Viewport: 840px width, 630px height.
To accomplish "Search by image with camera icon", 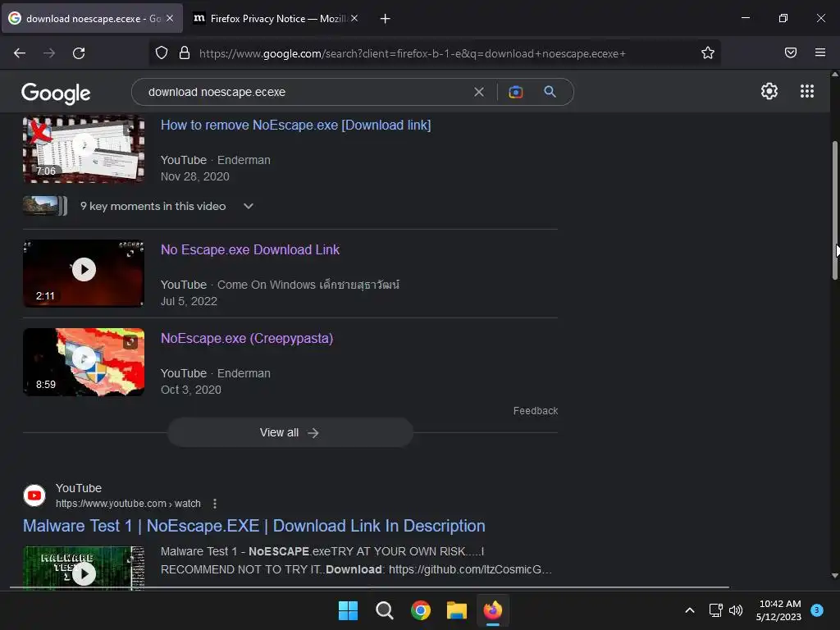I will [x=515, y=92].
